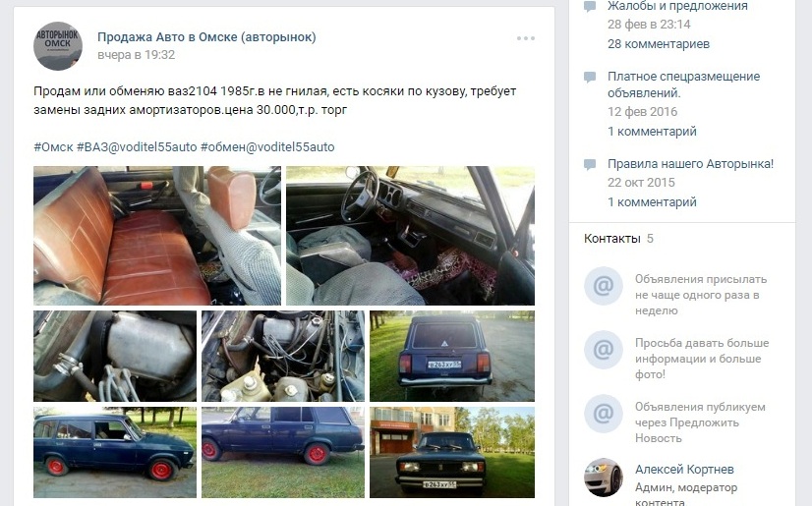The width and height of the screenshot is (812, 506).
Task: Click the @ icon beside Объявления присылать
Action: pos(604,286)
